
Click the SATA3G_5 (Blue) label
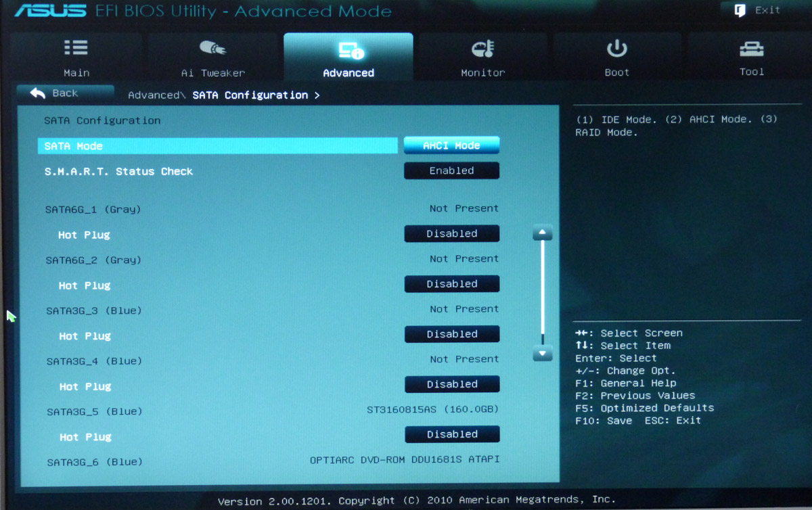coord(94,412)
